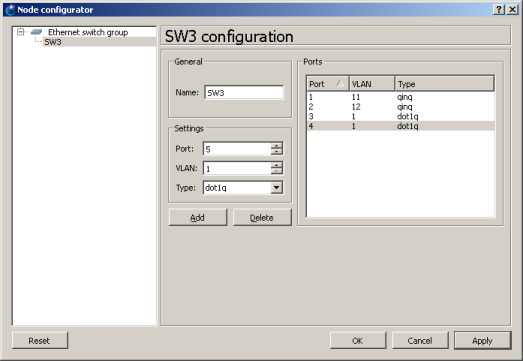Select port 4 highlighted row
This screenshot has width=523, height=361.
(x=400, y=126)
